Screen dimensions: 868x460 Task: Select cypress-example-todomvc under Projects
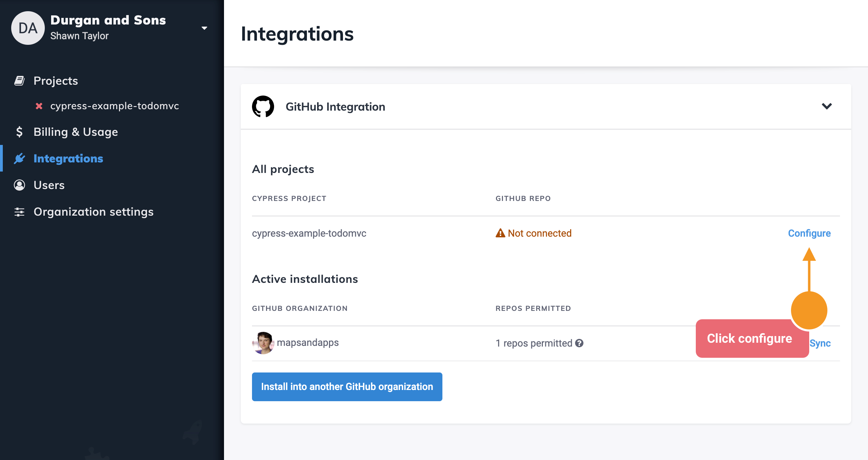[115, 106]
